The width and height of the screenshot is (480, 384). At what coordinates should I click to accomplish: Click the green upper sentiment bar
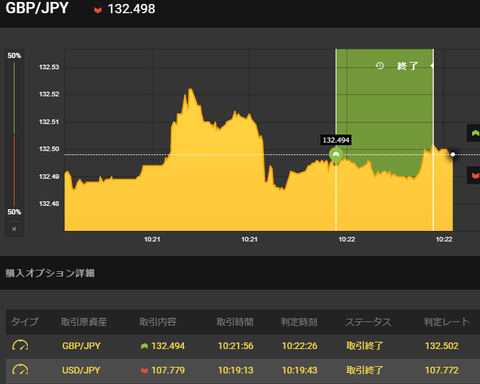pos(14,98)
